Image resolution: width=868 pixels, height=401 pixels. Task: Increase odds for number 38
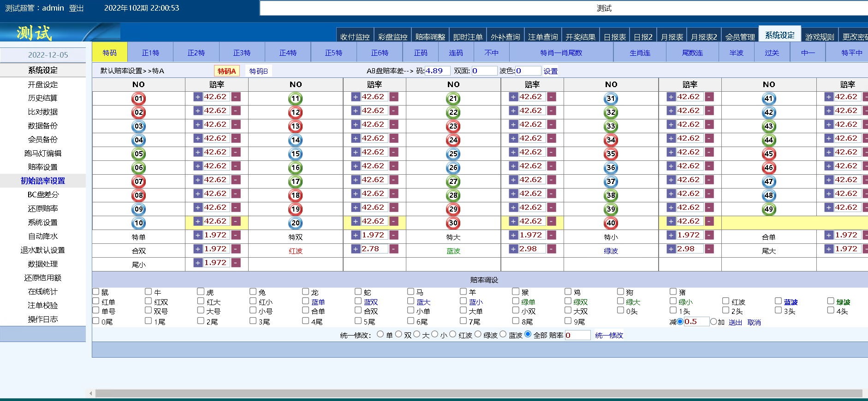(x=671, y=194)
